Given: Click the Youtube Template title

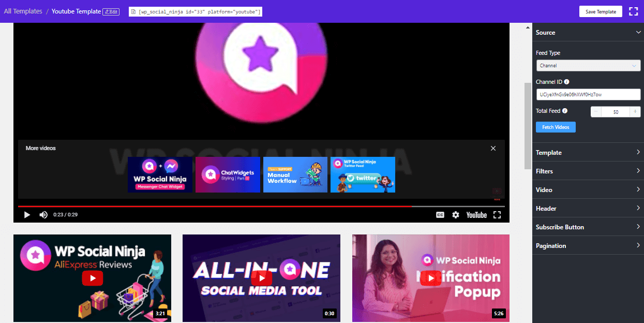Looking at the screenshot, I should (x=76, y=11).
